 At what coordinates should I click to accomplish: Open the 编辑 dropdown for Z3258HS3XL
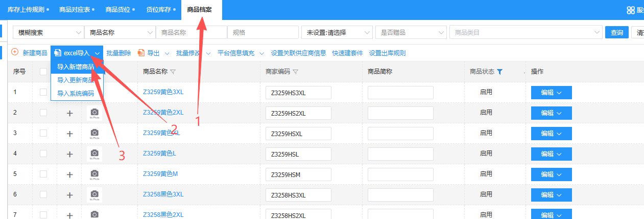(x=552, y=195)
